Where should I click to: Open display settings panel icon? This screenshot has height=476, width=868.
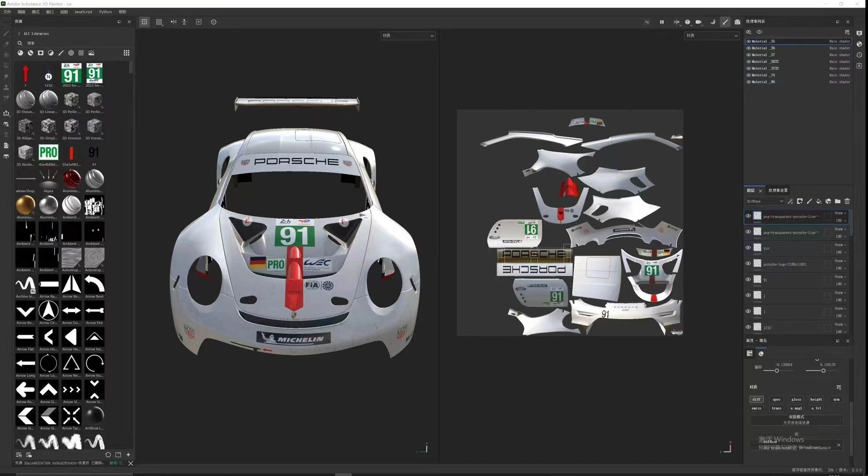[x=859, y=33]
